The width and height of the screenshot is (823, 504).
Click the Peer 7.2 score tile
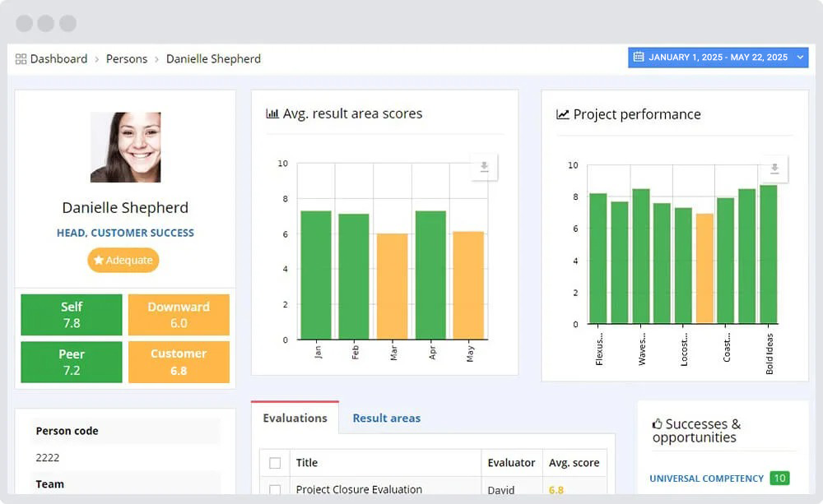tap(71, 362)
